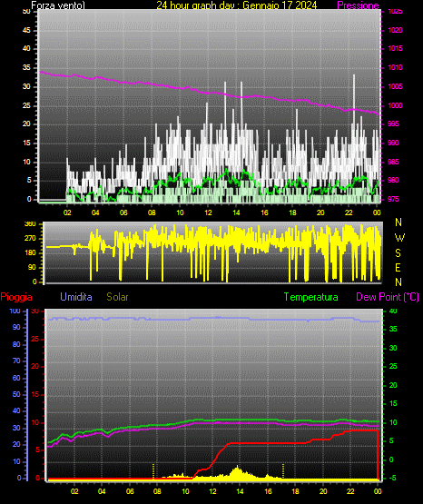Click the Umidita legend label
Image resolution: width=423 pixels, height=504 pixels.
[x=76, y=297]
